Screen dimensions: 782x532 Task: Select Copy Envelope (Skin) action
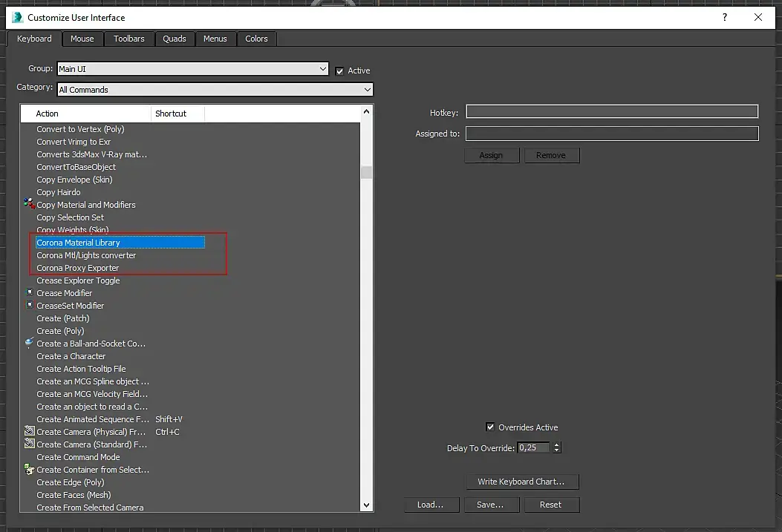[74, 180]
